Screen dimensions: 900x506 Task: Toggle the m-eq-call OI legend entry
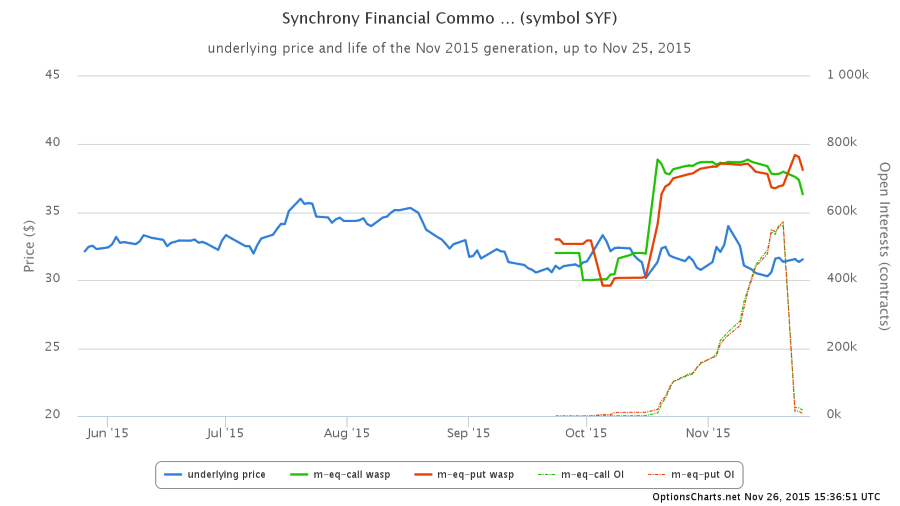581,474
